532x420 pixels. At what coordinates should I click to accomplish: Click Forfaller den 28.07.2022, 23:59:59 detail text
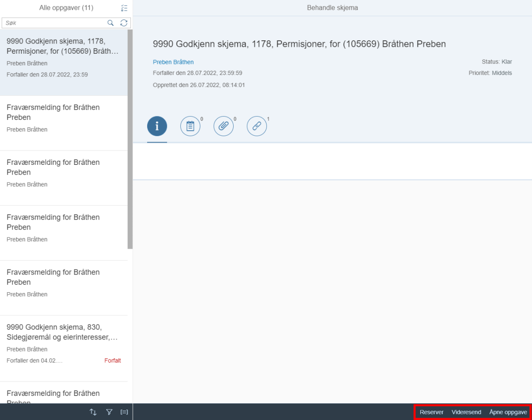coord(198,73)
